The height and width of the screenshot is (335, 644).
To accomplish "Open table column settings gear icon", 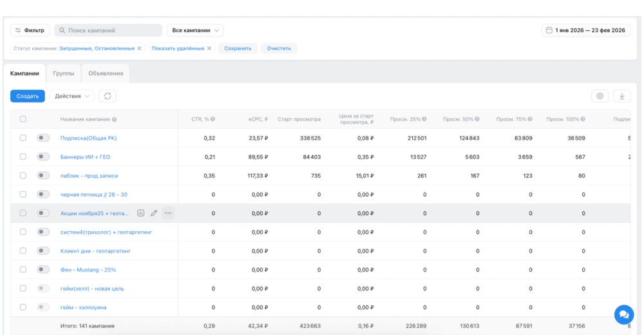I will point(600,96).
